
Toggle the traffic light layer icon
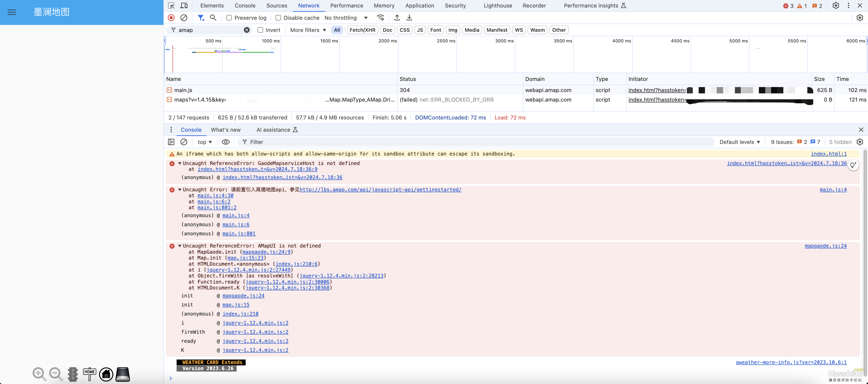[73, 374]
